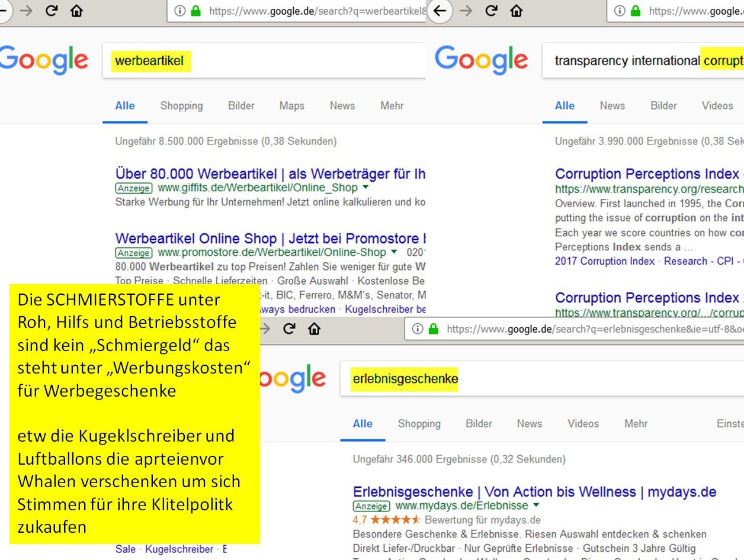
Task: Follow the 'Research - CPI' sitelink
Action: (700, 261)
